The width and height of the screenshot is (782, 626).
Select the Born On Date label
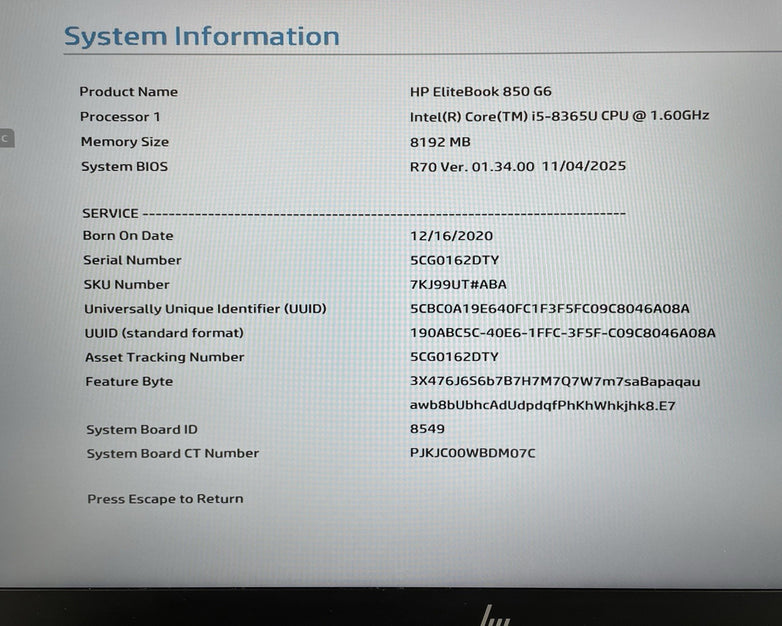128,235
